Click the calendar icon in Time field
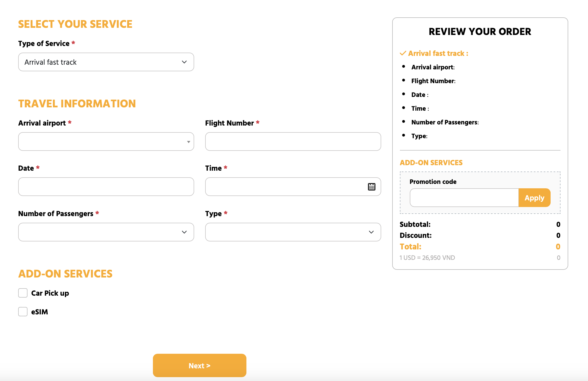588x381 pixels. pyautogui.click(x=372, y=187)
